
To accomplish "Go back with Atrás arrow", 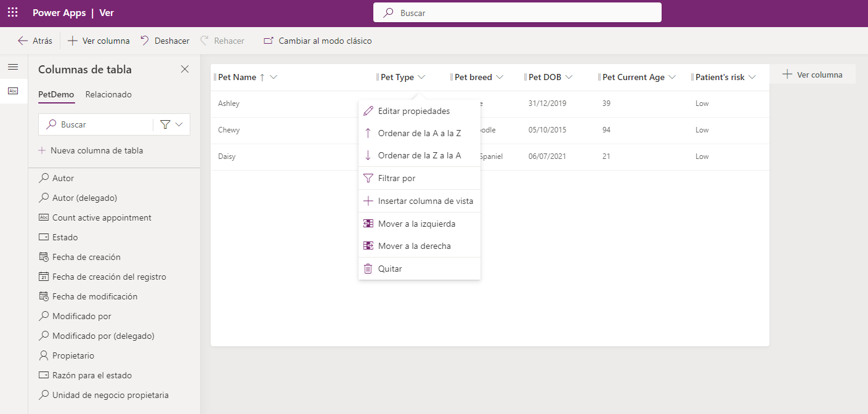I will 35,41.
